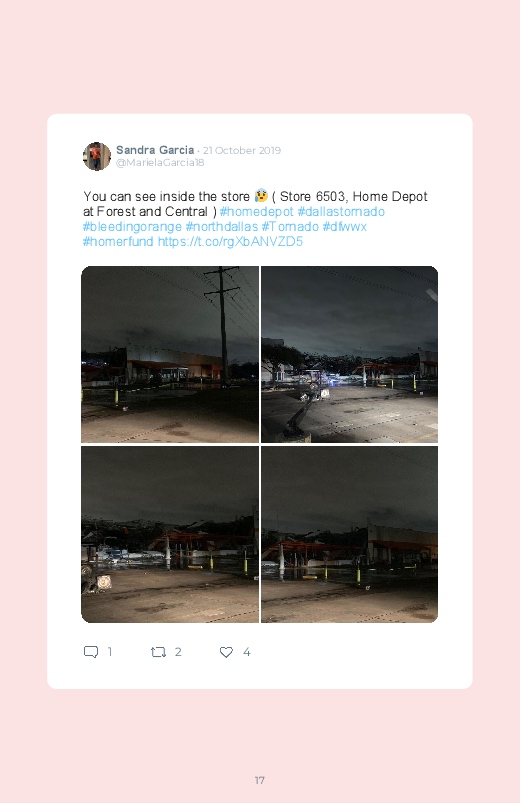Open the bottom-left storefront photo

click(170, 535)
